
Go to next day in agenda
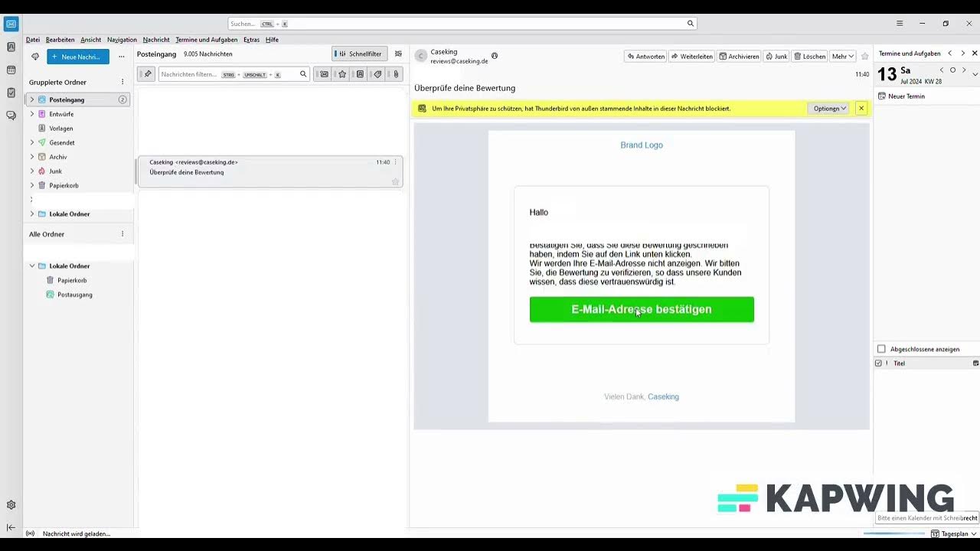coord(963,70)
